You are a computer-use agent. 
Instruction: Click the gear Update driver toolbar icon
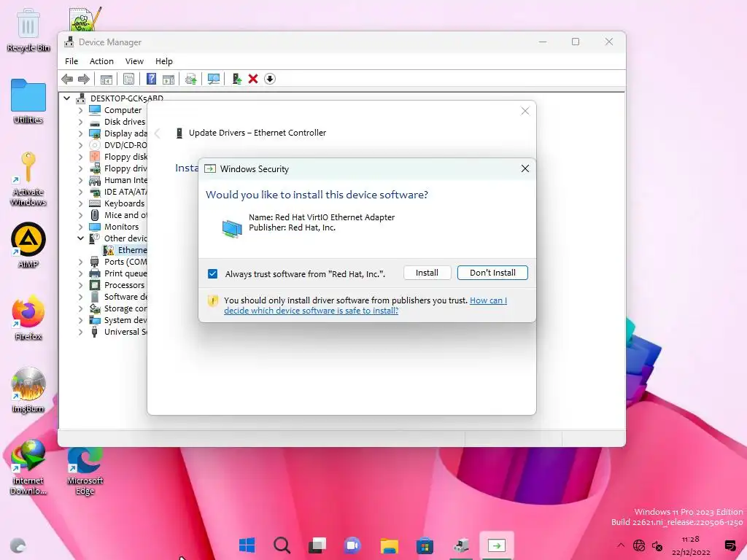point(190,79)
